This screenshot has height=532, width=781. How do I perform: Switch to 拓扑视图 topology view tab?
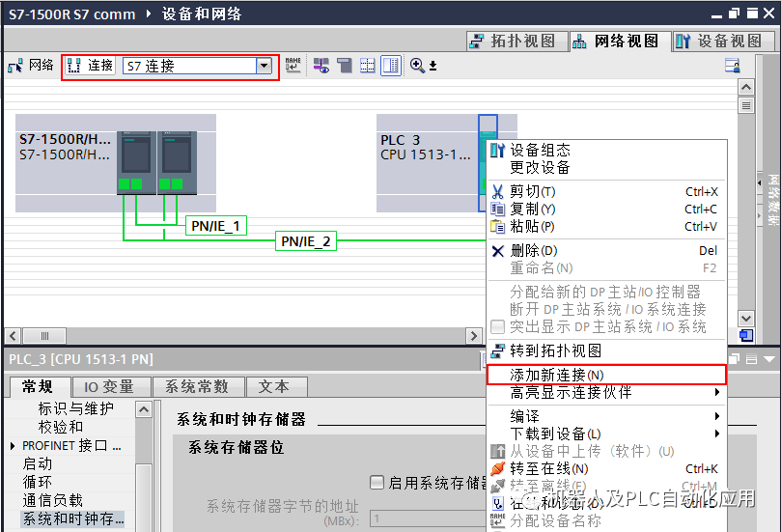tap(517, 41)
